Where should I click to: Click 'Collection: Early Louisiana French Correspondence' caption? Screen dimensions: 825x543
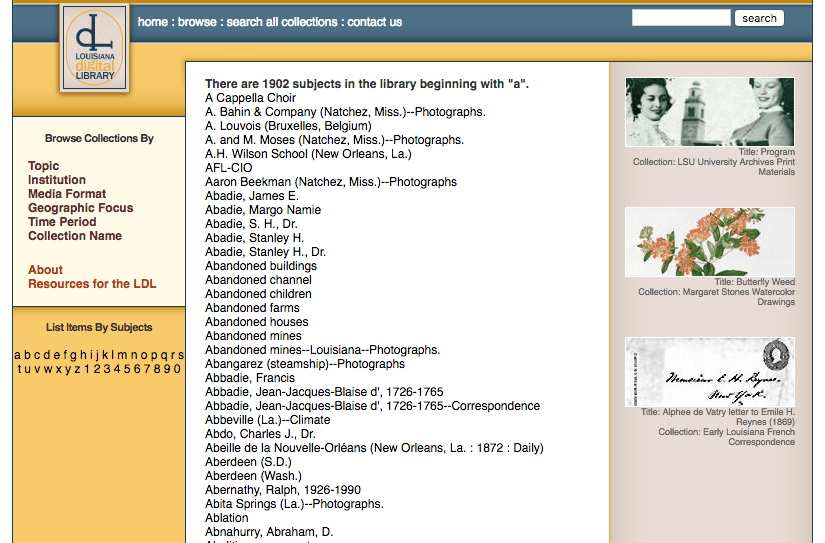(x=727, y=437)
